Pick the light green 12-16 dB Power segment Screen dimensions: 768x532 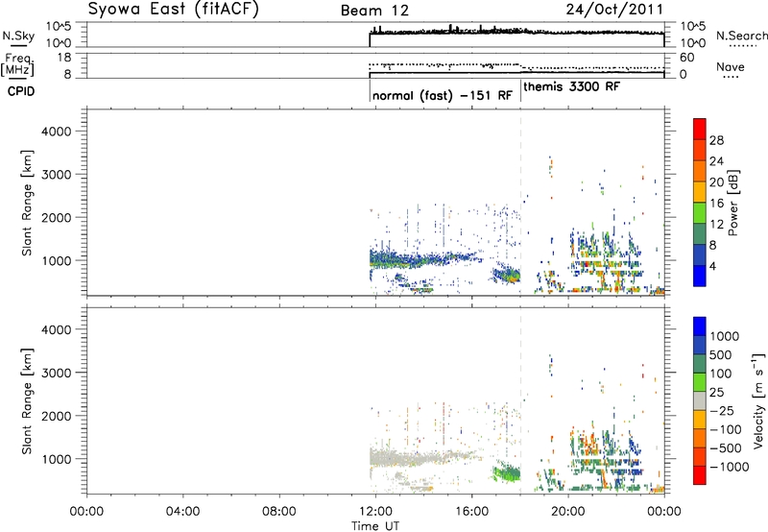pos(700,213)
